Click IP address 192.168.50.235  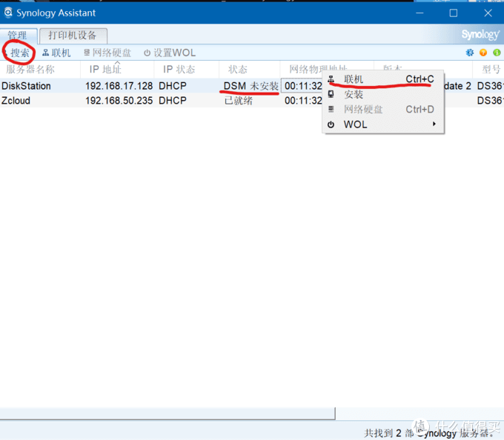119,101
